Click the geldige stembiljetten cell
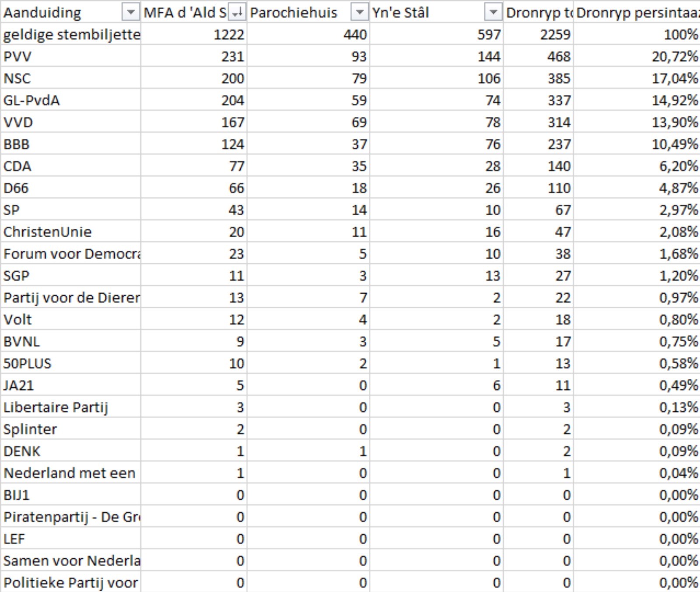Image resolution: width=700 pixels, height=592 pixels. (x=71, y=34)
